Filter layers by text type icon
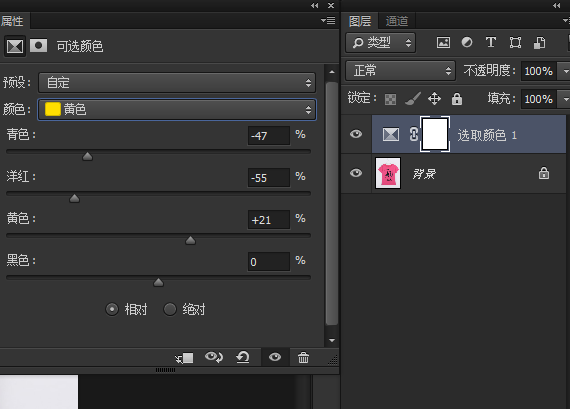Screen dimensions: 570x409 coord(491,43)
